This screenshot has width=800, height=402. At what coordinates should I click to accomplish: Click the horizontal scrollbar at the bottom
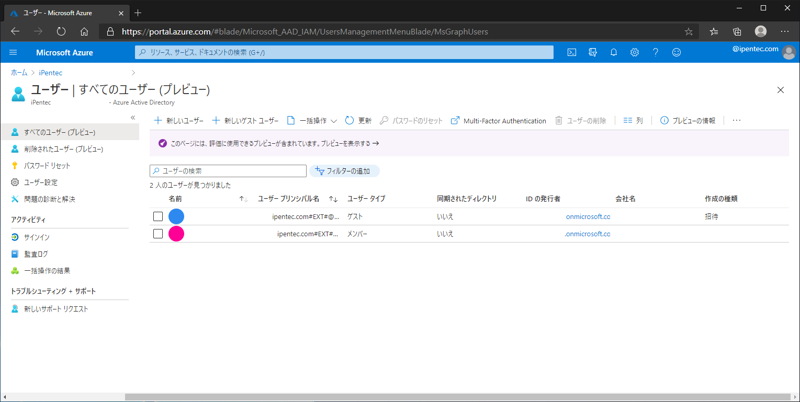pyautogui.click(x=458, y=397)
